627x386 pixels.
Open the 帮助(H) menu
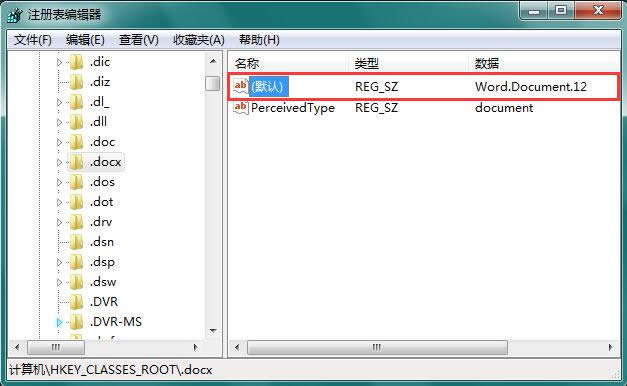[259, 40]
